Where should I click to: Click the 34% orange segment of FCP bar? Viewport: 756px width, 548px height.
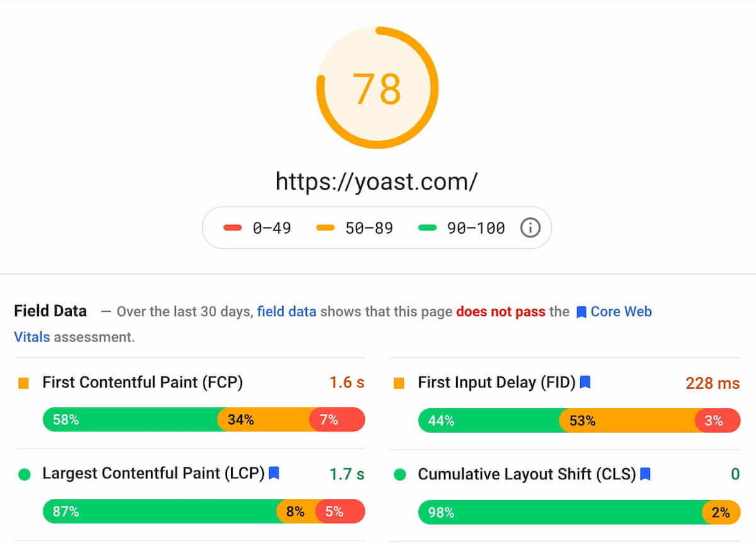[x=264, y=420]
